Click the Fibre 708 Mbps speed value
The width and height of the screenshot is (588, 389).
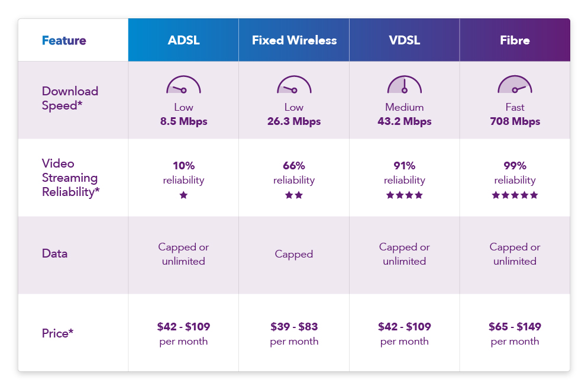click(x=515, y=121)
